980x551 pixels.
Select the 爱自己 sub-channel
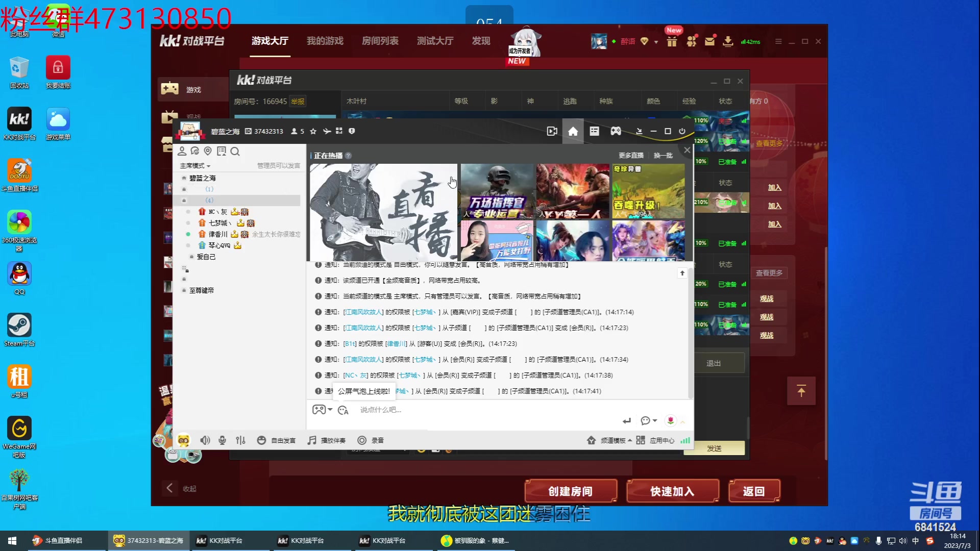(206, 257)
